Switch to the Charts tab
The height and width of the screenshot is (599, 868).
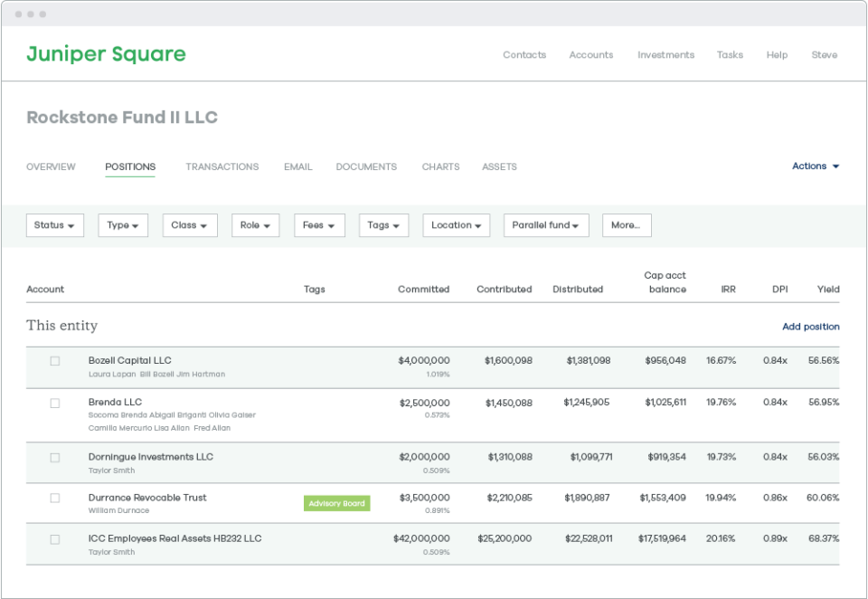point(440,166)
